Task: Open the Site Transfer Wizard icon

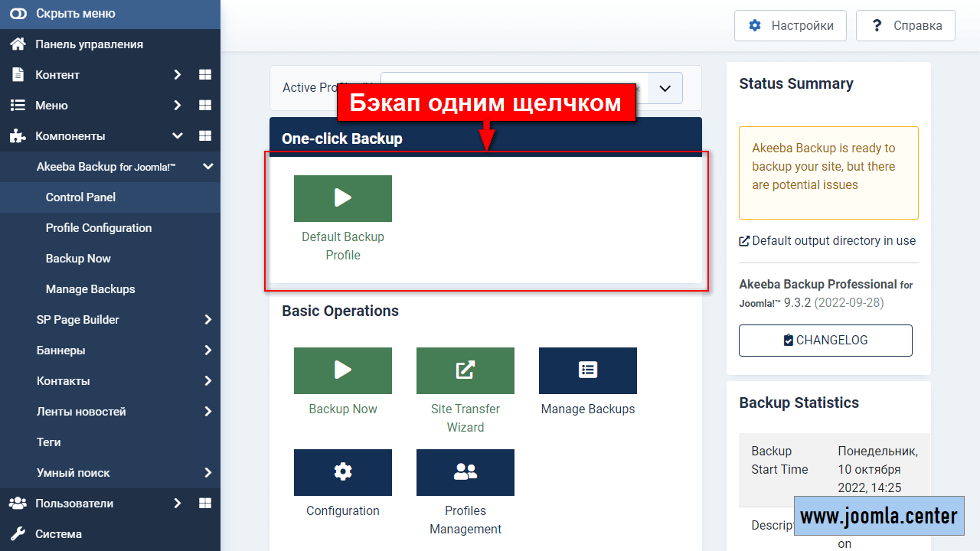Action: (x=465, y=371)
